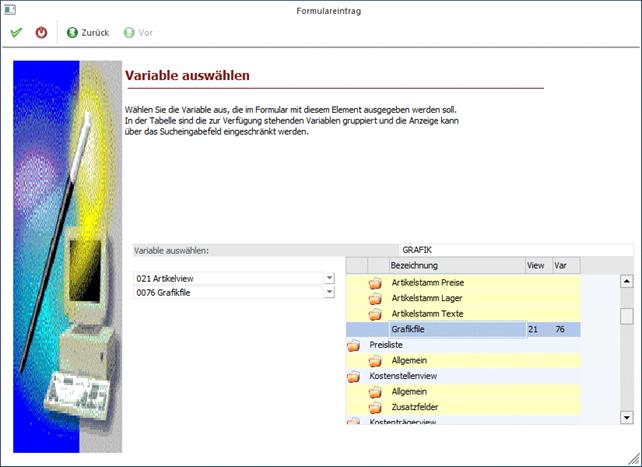Screen dimensions: 642x467
Task: Click the red power cancel icon
Action: point(41,33)
